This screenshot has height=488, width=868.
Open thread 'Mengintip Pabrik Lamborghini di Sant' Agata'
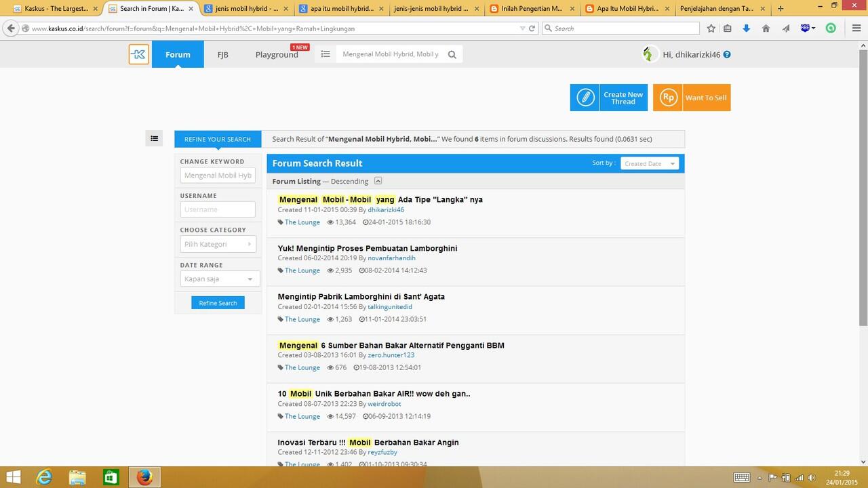coord(361,296)
